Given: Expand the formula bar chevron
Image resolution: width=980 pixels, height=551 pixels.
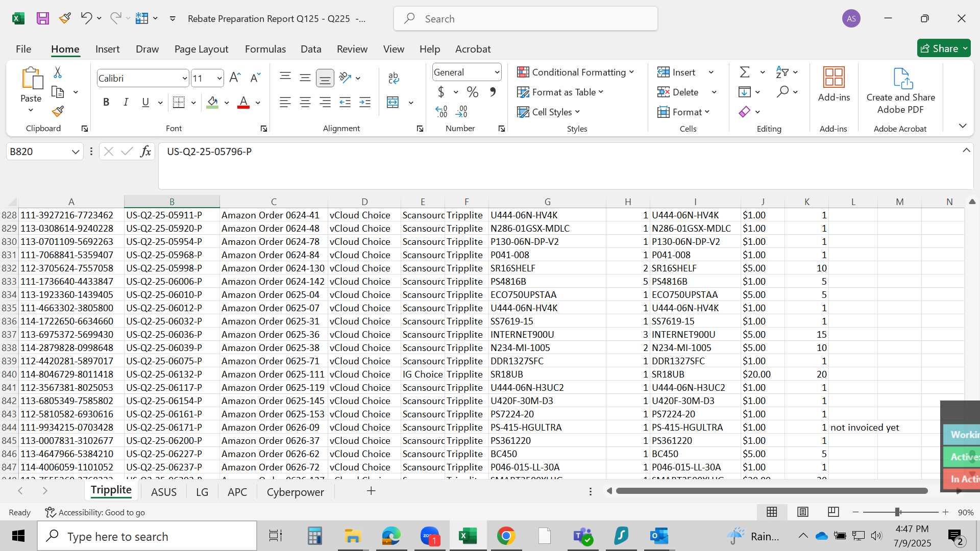Looking at the screenshot, I should coord(966,150).
